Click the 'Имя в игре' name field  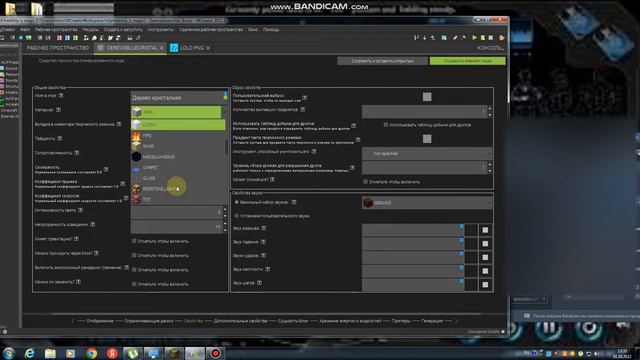177,98
